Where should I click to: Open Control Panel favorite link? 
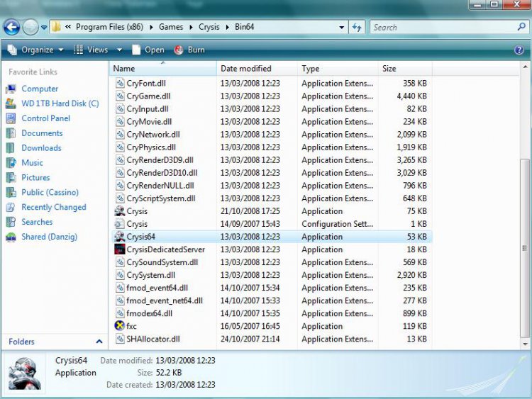[x=46, y=118]
